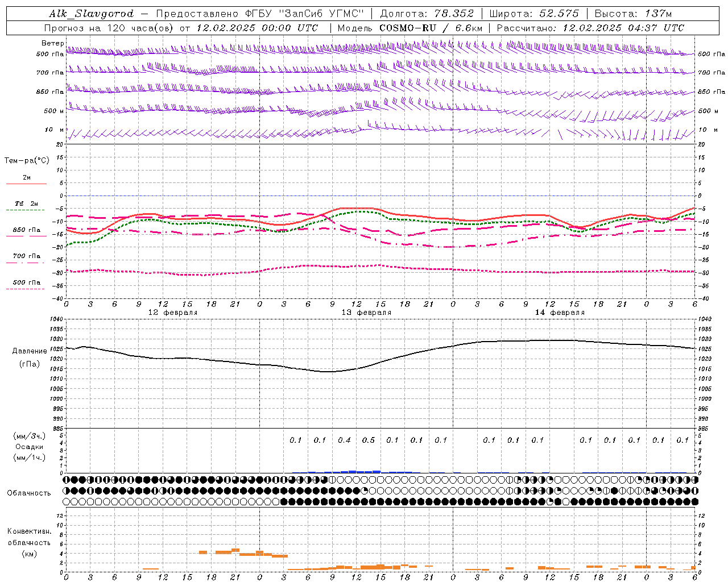This screenshot has height=582, width=728.
Task: Click the model name "COSMO-RU / 6.6км"
Action: [431, 28]
